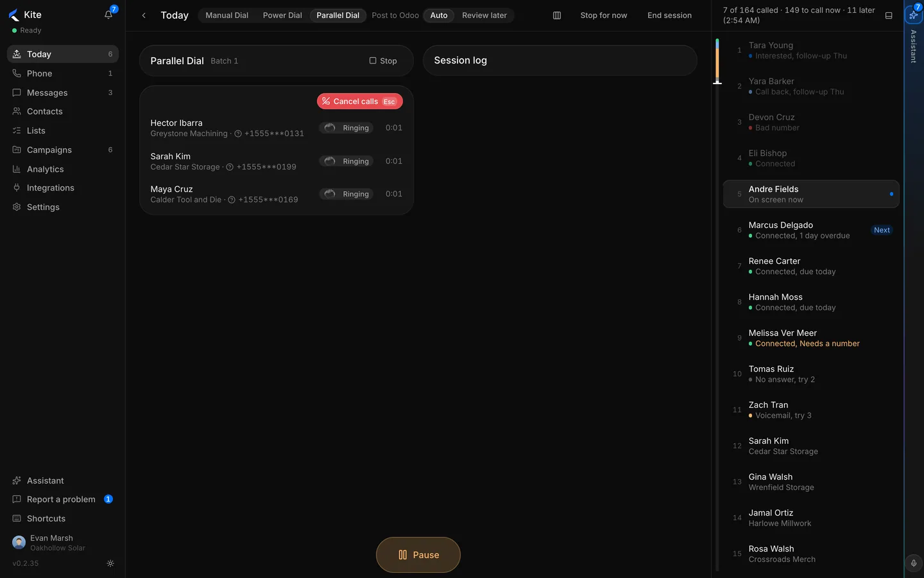
Task: Click the info icon beside Maya Cruz's number
Action: click(232, 200)
